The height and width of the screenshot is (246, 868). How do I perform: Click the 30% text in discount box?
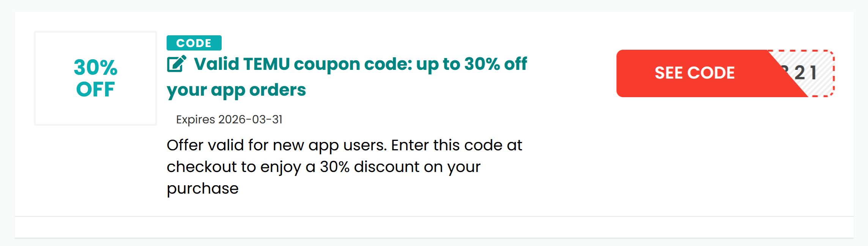[95, 67]
